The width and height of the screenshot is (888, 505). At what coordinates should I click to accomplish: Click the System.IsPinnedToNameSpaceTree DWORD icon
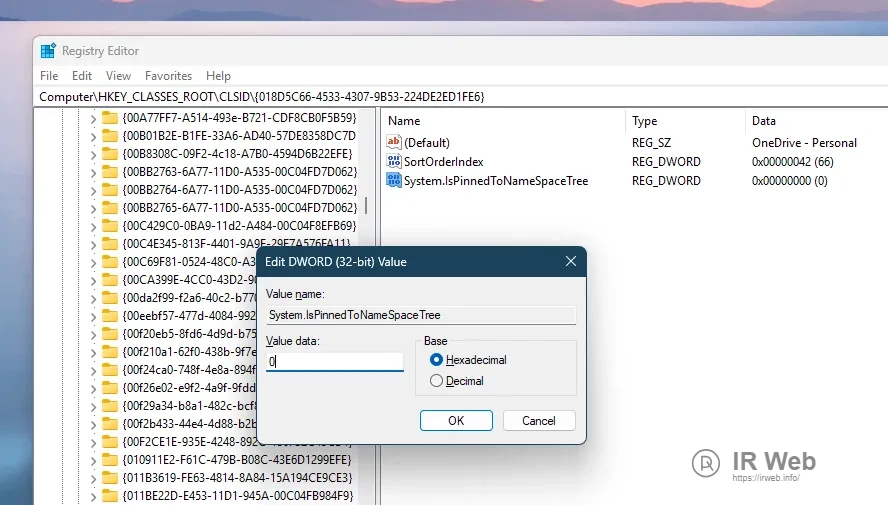(394, 181)
